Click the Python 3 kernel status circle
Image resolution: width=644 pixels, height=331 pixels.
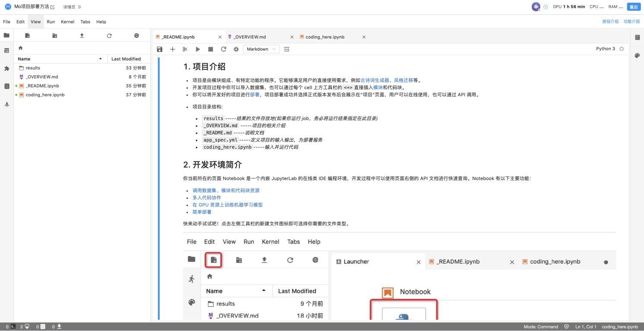pyautogui.click(x=622, y=49)
